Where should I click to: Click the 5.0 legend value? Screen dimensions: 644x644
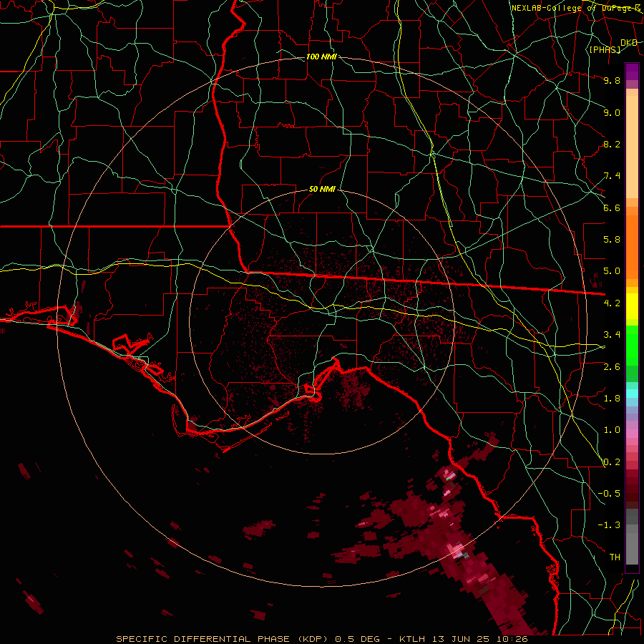[612, 271]
